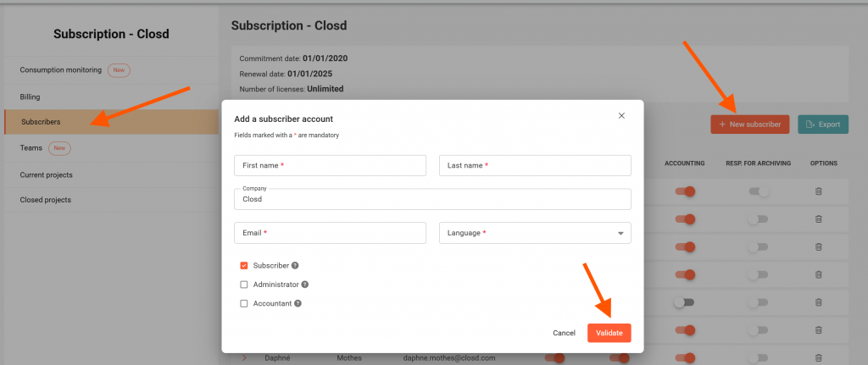Click the New subscriber button

pos(749,124)
